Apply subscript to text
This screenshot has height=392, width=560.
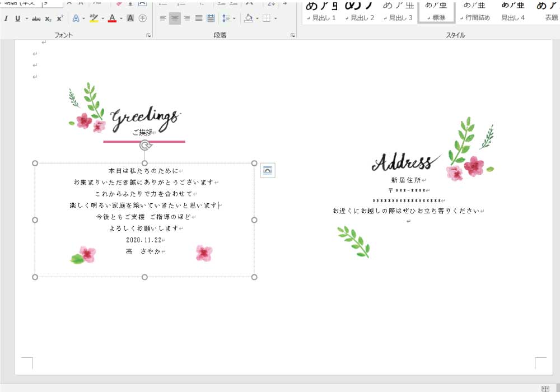48,18
